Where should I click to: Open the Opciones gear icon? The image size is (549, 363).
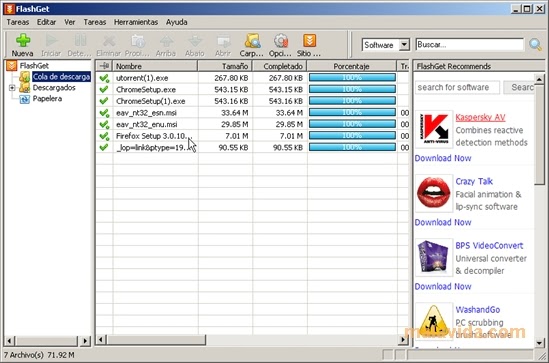tap(280, 41)
